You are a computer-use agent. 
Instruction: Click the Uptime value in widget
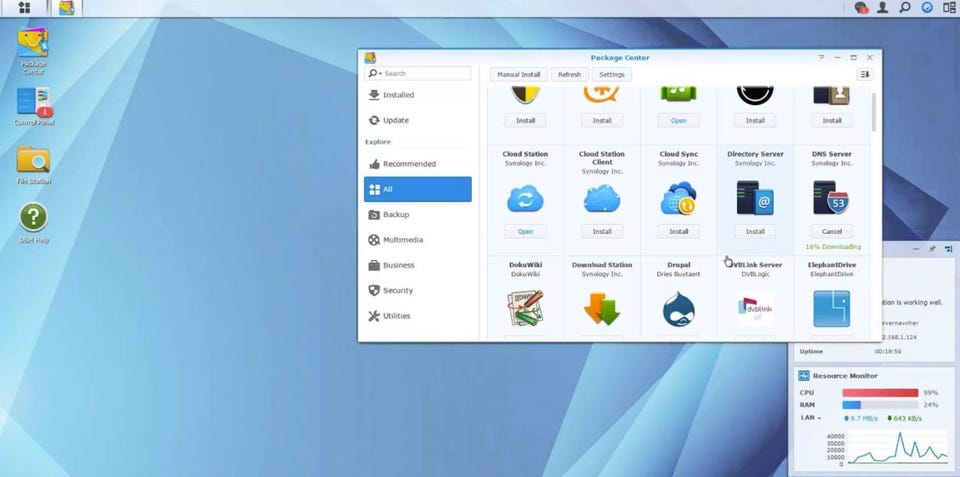pos(887,351)
